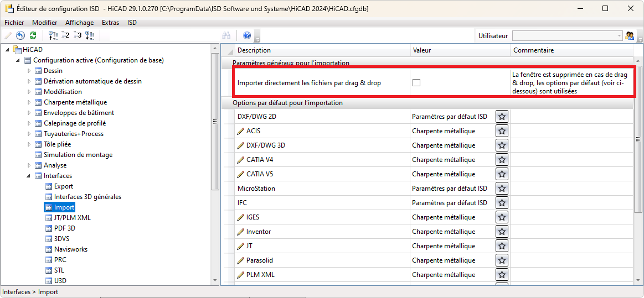
Task: Select the STL tree item
Action: coord(59,270)
